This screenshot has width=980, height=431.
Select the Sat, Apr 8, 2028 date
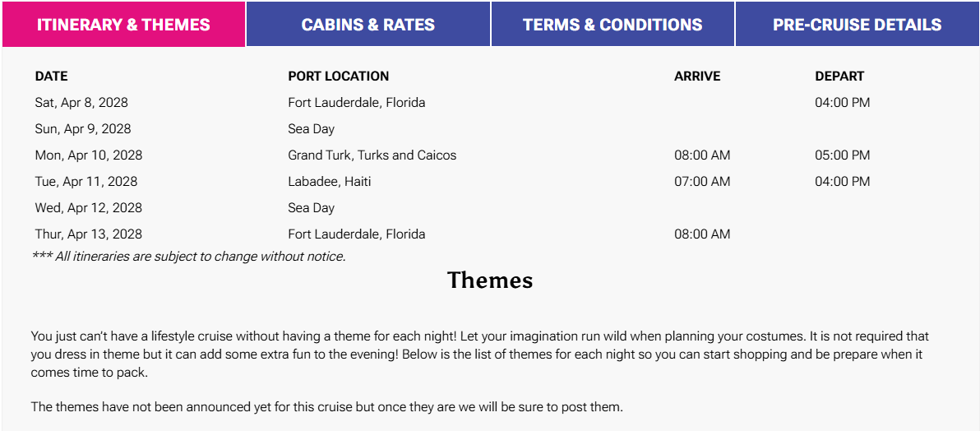click(x=81, y=103)
